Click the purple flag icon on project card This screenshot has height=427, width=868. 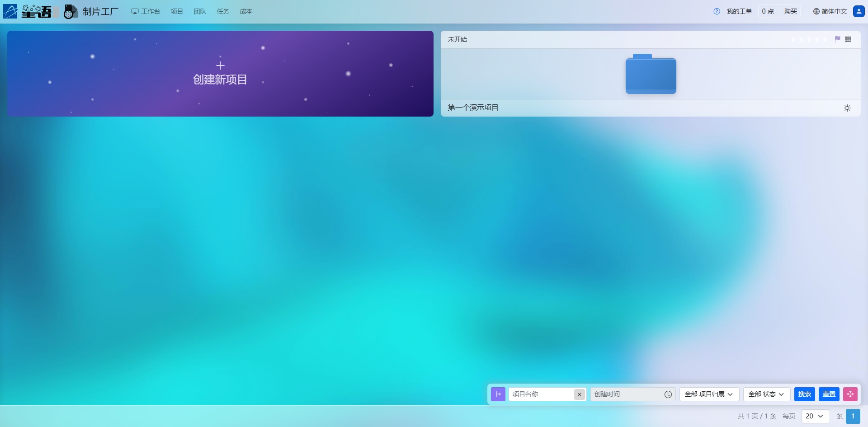coord(837,39)
